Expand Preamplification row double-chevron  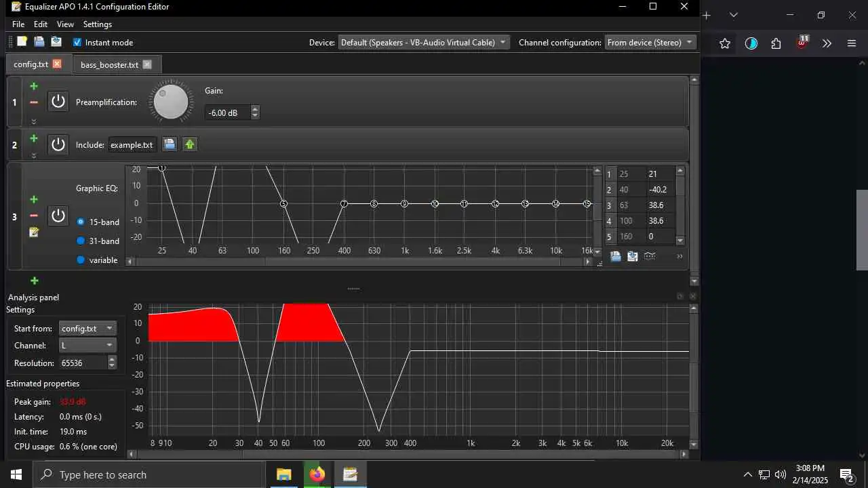coord(34,121)
